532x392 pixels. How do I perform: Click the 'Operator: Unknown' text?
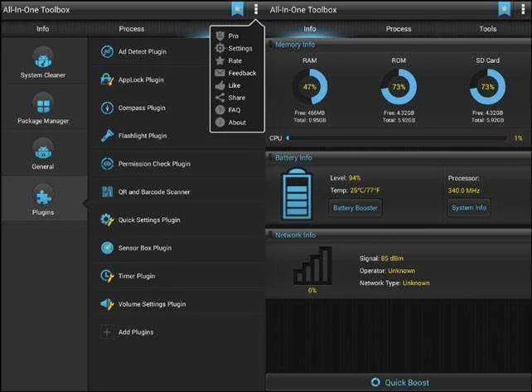(x=387, y=271)
